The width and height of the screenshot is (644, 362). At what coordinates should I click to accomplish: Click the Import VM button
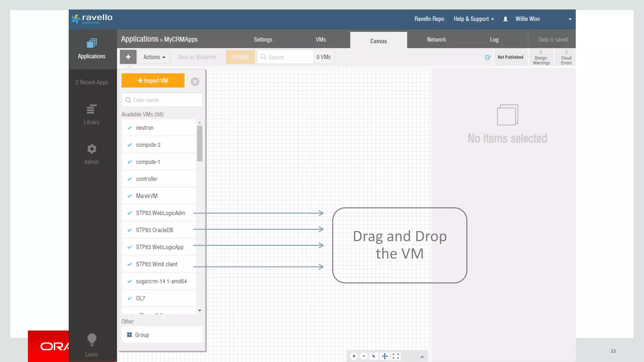tap(153, 80)
